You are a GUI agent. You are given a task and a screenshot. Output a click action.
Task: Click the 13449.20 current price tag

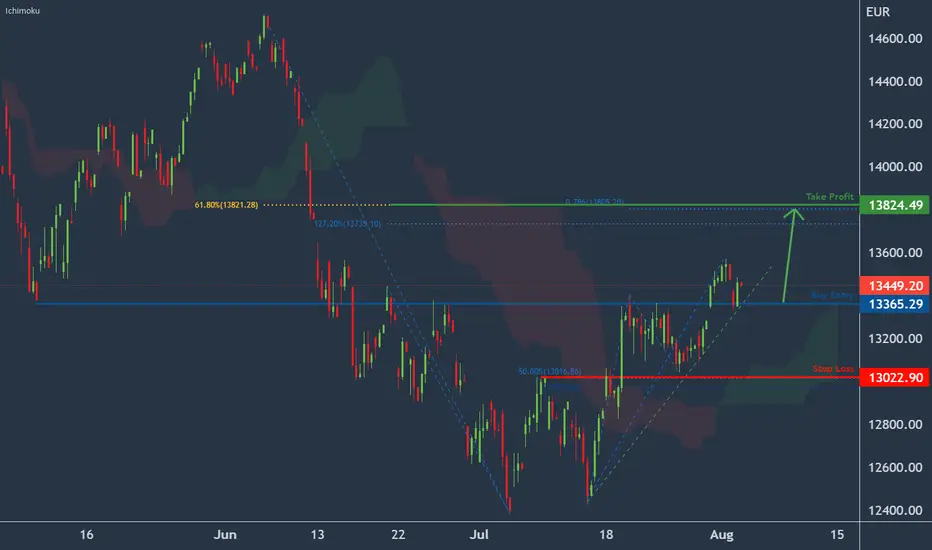[x=895, y=286]
